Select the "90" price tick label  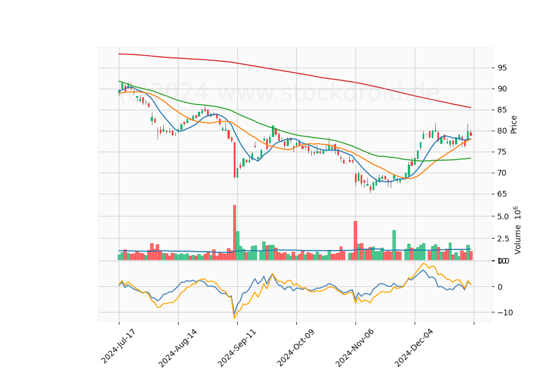[502, 89]
